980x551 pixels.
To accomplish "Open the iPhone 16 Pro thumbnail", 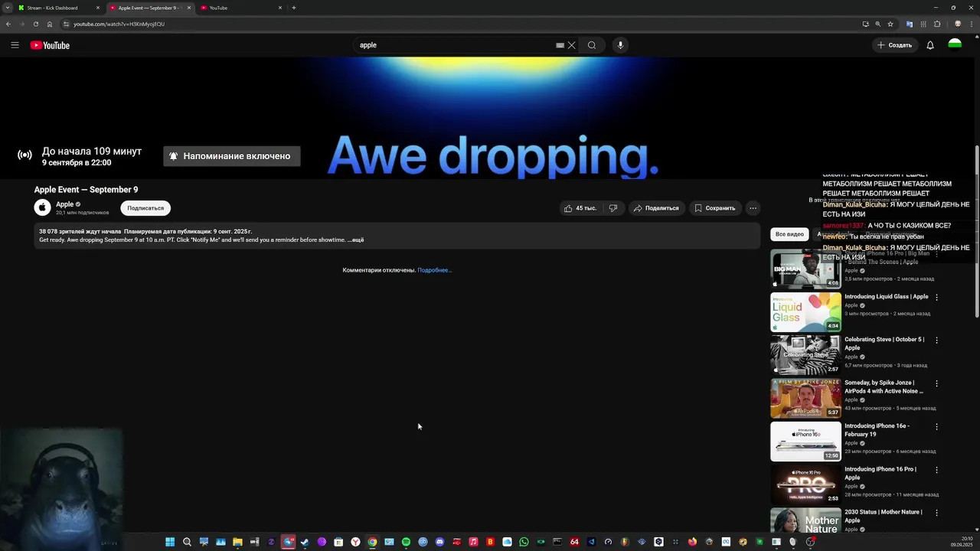I will point(805,484).
